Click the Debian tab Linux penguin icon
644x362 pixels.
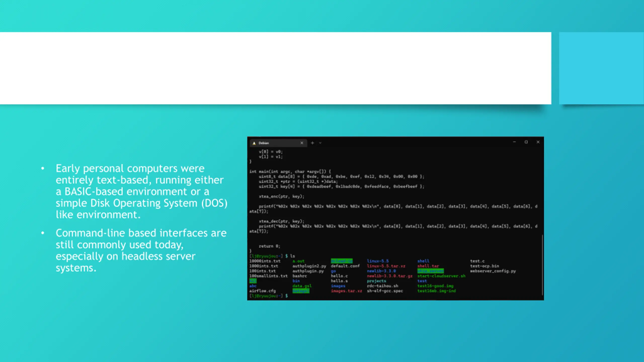pos(254,143)
